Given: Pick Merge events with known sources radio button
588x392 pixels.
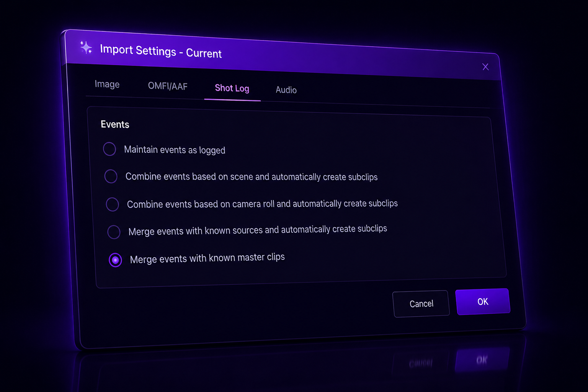Looking at the screenshot, I should [x=114, y=232].
